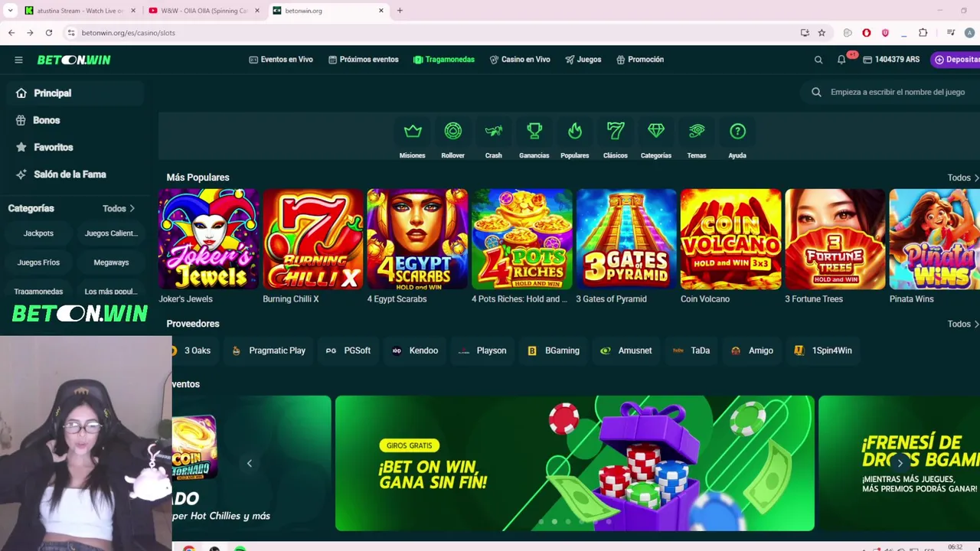Switch to Casino en Vivo tab
980x551 pixels.
tap(520, 60)
